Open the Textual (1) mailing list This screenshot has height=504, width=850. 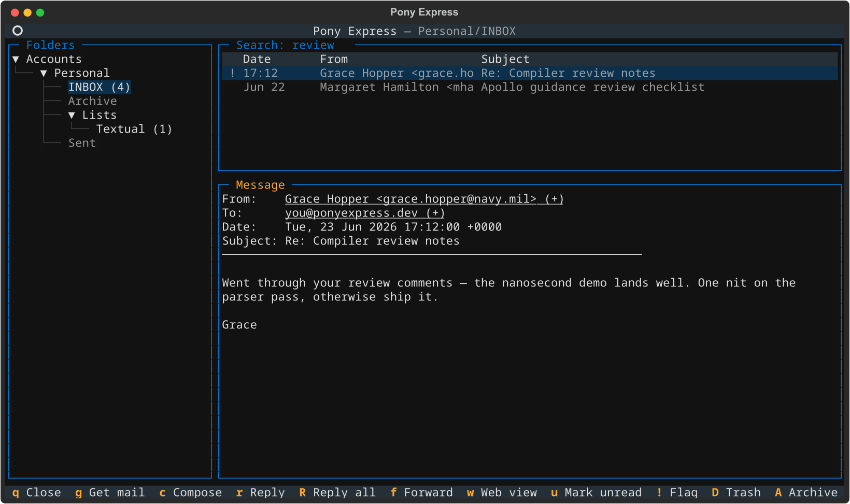point(134,129)
